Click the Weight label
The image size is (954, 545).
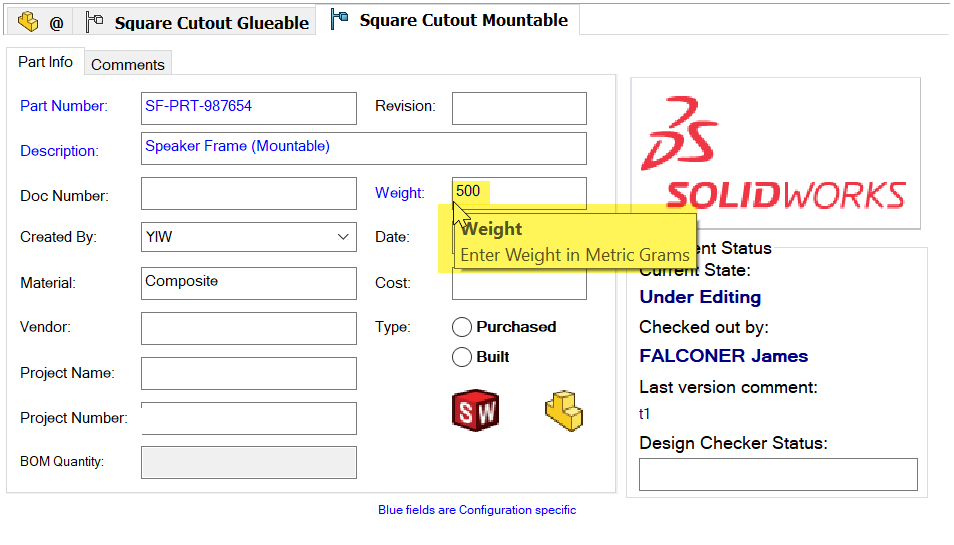(400, 193)
